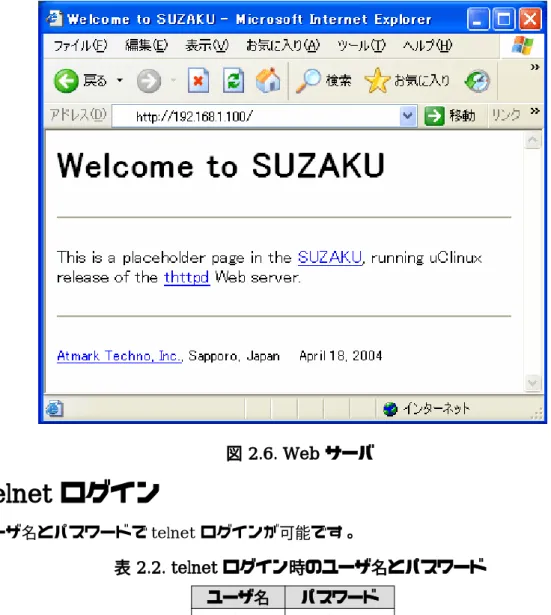Image resolution: width=551 pixels, height=615 pixels.
Task: Open Favorites star (お気に入り) toolbar button
Action: click(407, 81)
